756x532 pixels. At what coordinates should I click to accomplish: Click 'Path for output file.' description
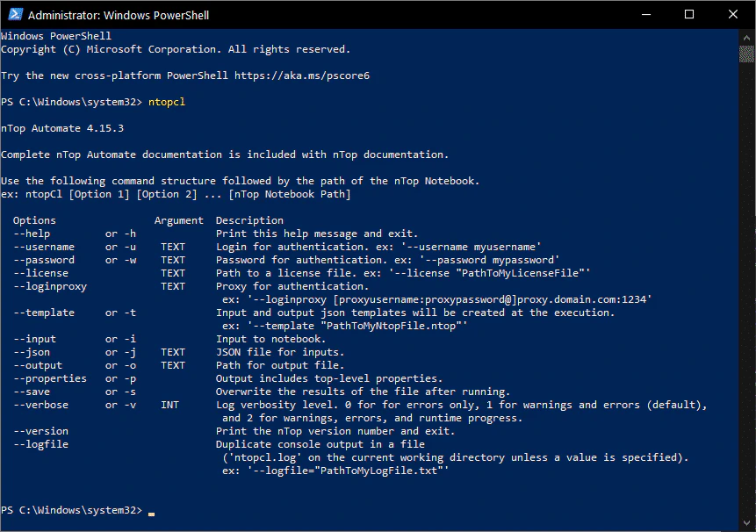click(x=280, y=365)
